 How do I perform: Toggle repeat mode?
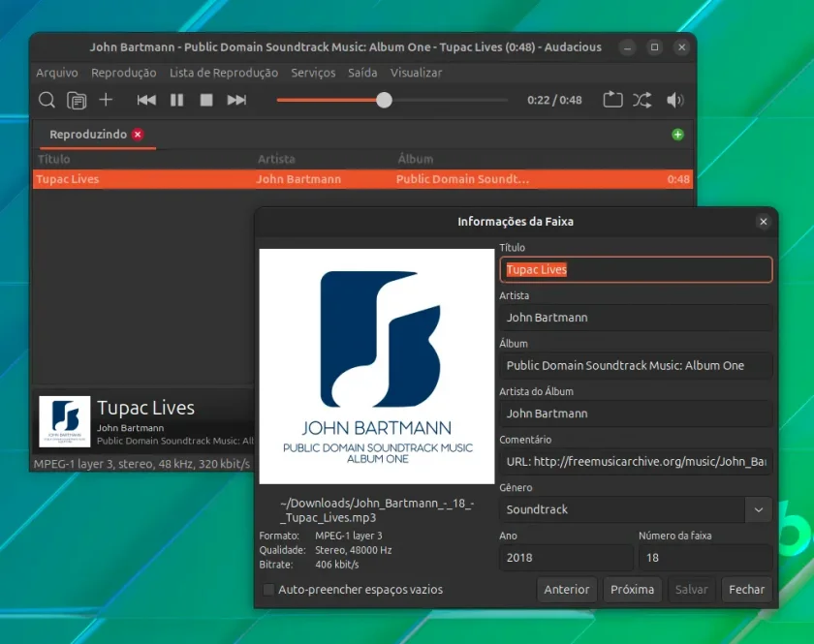(612, 99)
